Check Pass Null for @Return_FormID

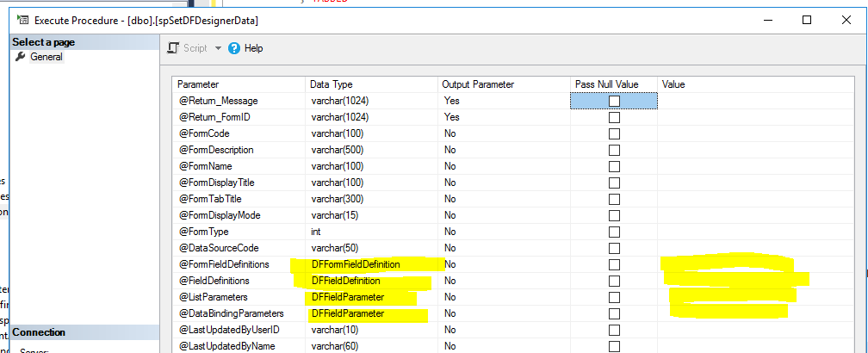pyautogui.click(x=614, y=117)
